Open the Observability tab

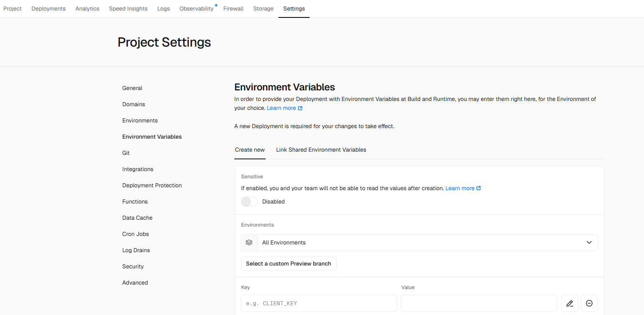(x=196, y=9)
